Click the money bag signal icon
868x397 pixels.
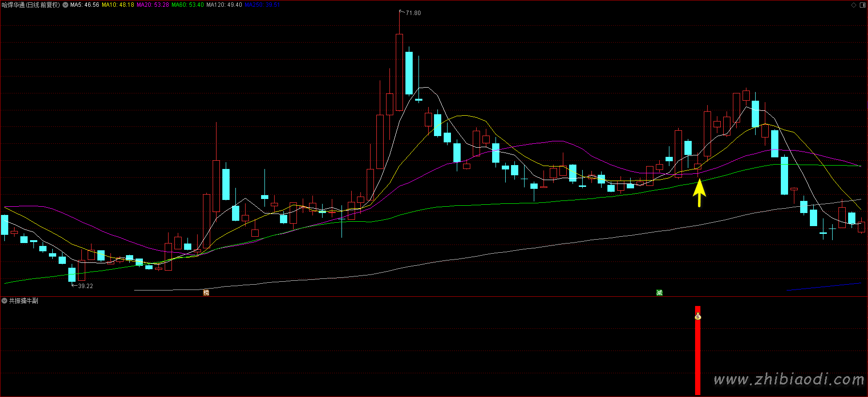click(x=697, y=316)
